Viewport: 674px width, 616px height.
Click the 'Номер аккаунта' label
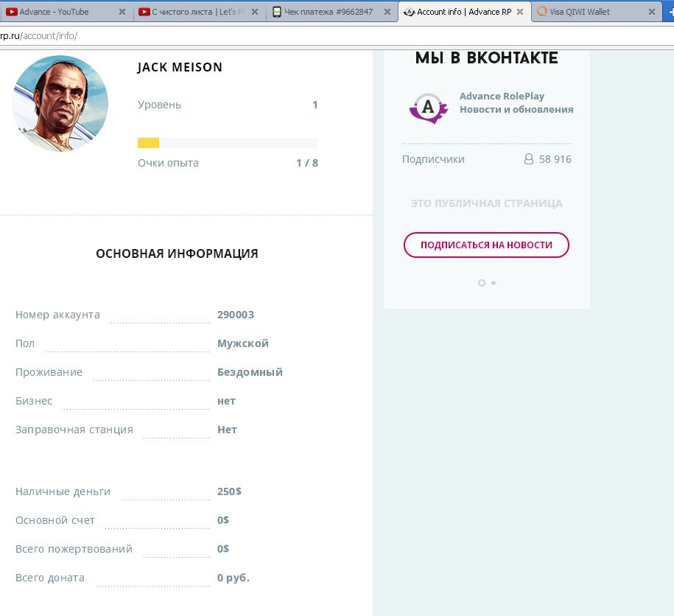57,315
